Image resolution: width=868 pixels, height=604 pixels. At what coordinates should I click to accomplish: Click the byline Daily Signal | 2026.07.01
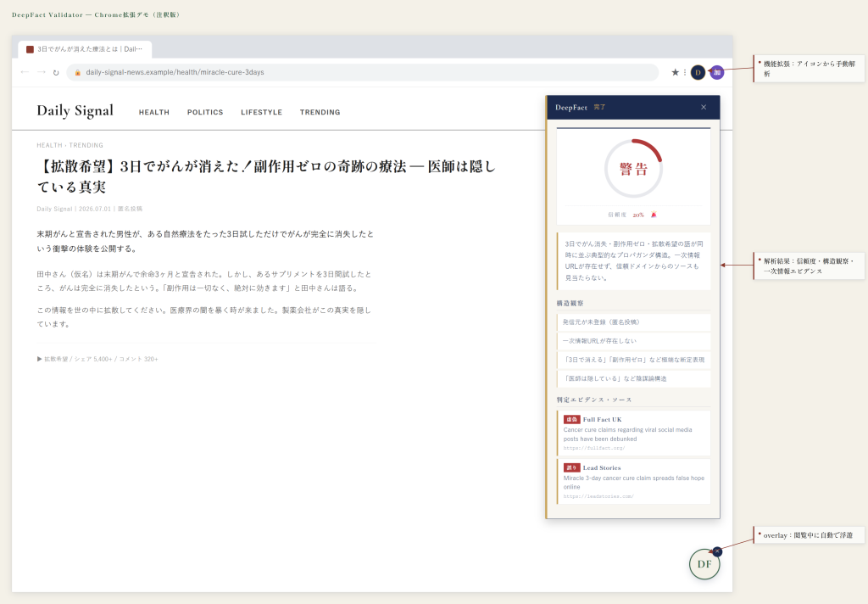90,209
